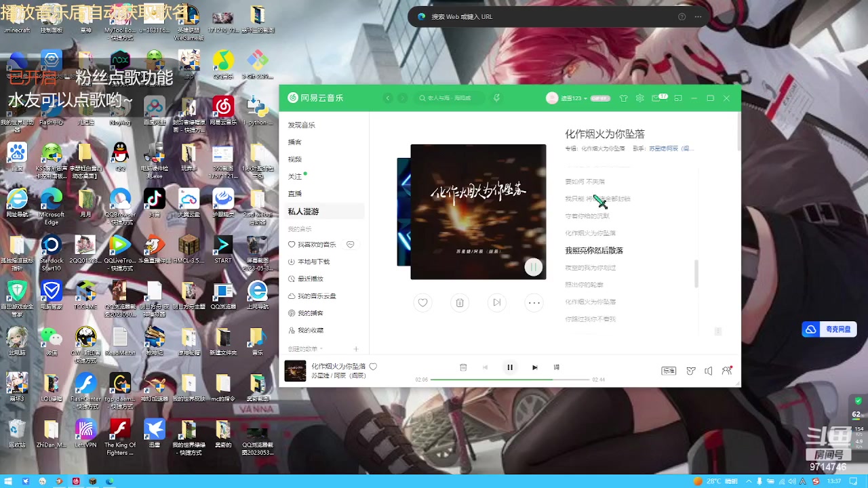The height and width of the screenshot is (488, 868).
Task: Open 发现音乐 in sidebar
Action: click(x=301, y=125)
